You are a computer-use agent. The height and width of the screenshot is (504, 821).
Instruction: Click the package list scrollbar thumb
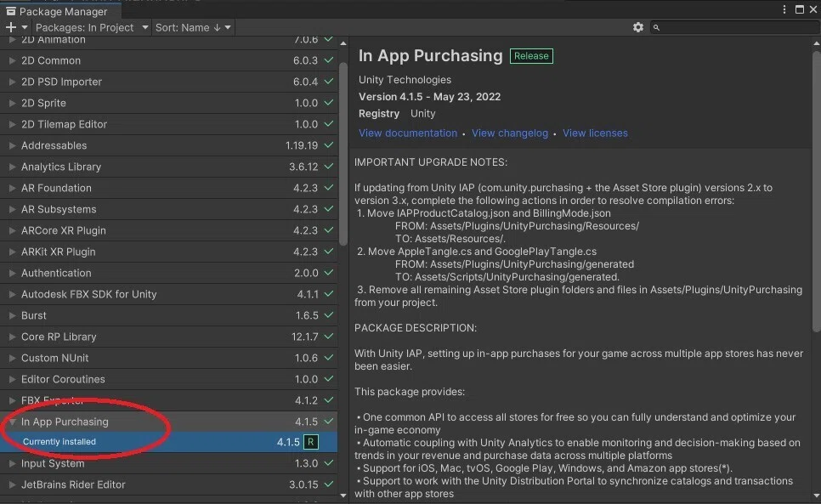tap(343, 154)
